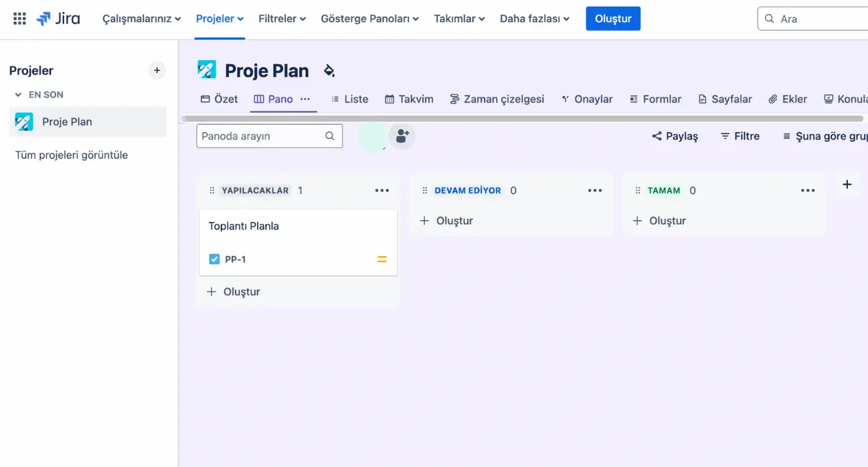
Task: Open the YAPILACAKLAR column options menu
Action: (382, 190)
